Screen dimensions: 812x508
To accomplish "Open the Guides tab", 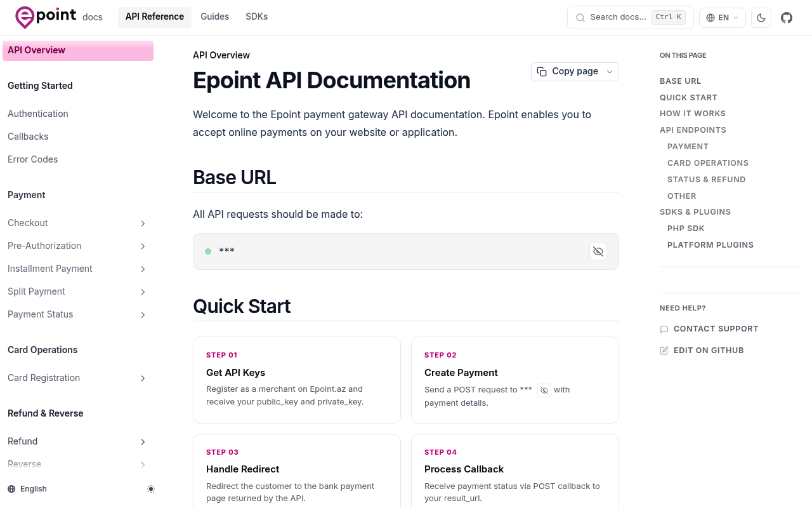I will coord(215,17).
